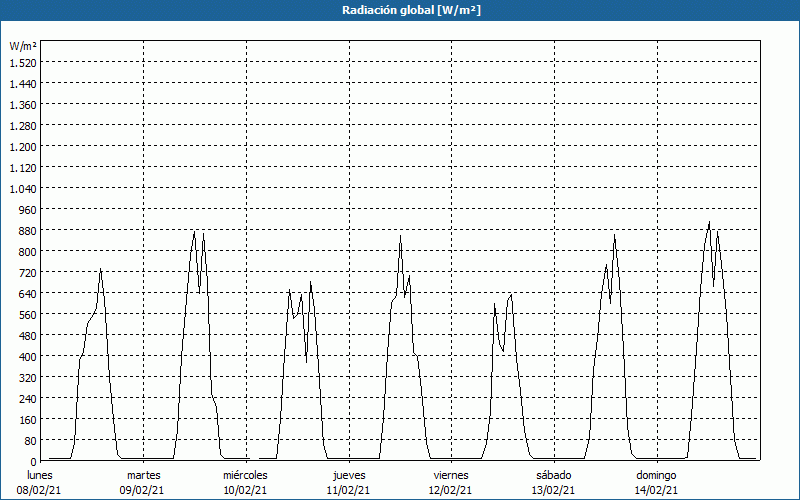Select the 240 y-axis value
Image resolution: width=800 pixels, height=500 pixels.
click(28, 398)
